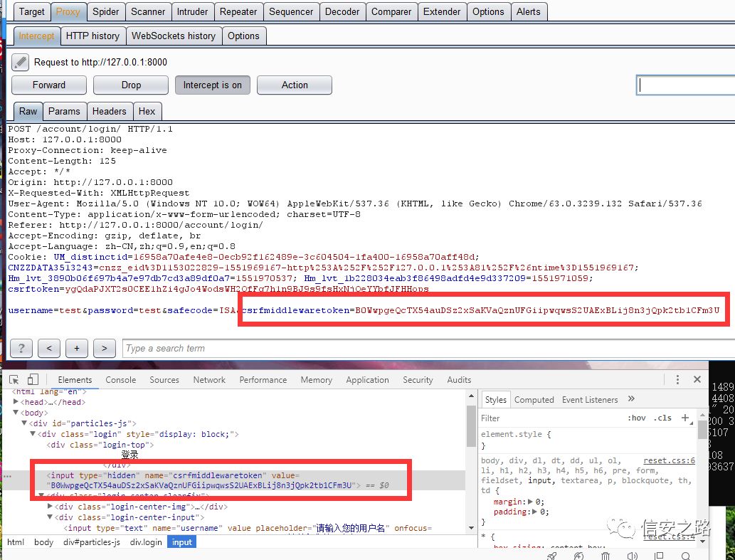
Task: Open the Proxy Options sub-tab
Action: click(x=243, y=36)
